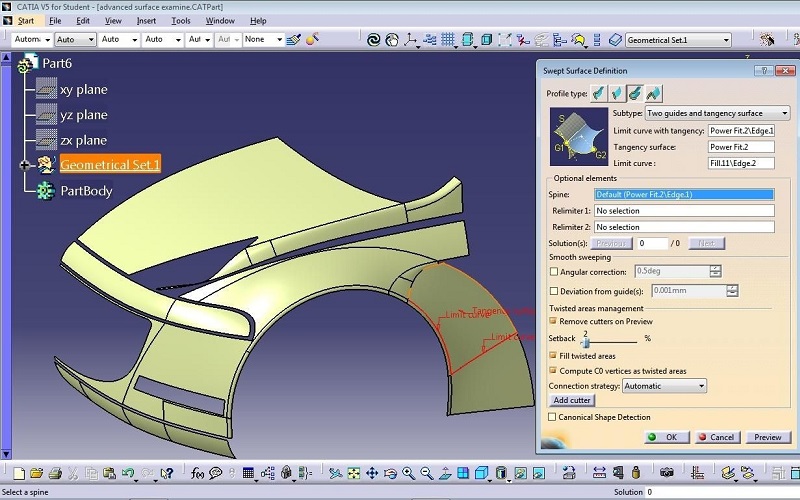This screenshot has height=500, width=800.
Task: Uncheck Fill twisted areas option
Action: coord(554,355)
